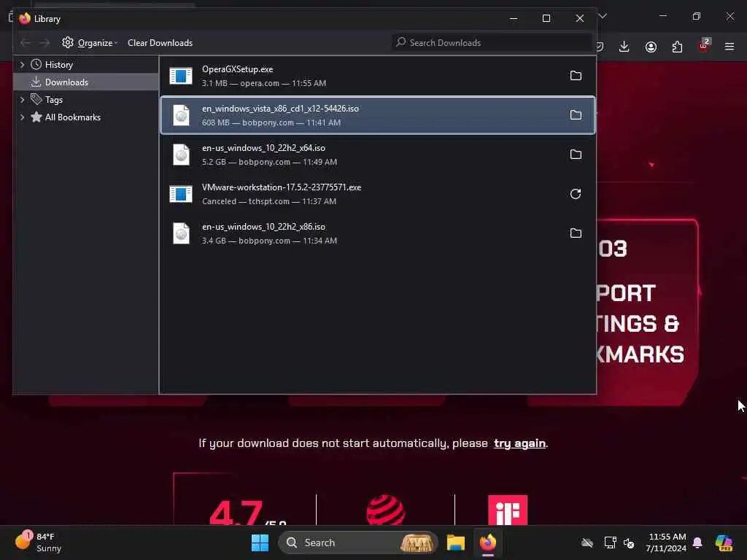Click the Organize gear icon
747x560 pixels.
pyautogui.click(x=68, y=42)
